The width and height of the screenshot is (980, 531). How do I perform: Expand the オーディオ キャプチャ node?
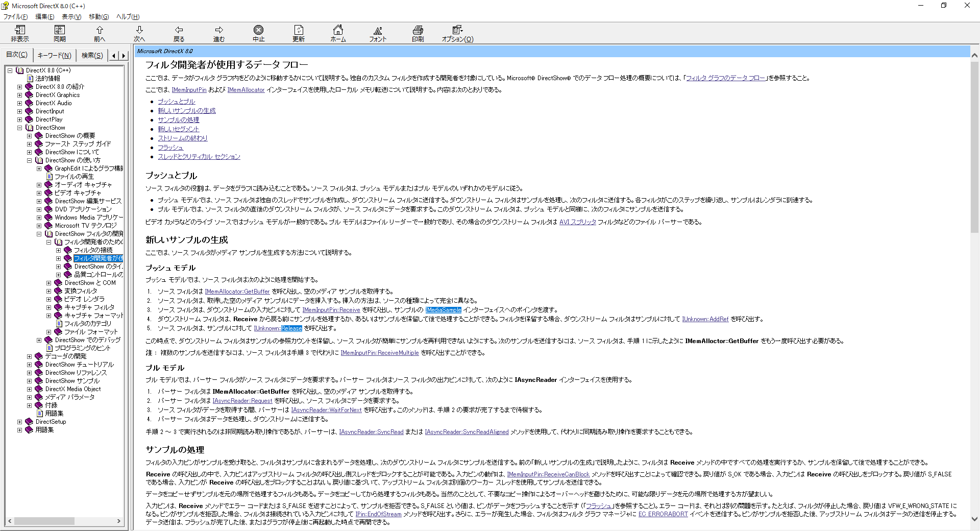point(39,185)
